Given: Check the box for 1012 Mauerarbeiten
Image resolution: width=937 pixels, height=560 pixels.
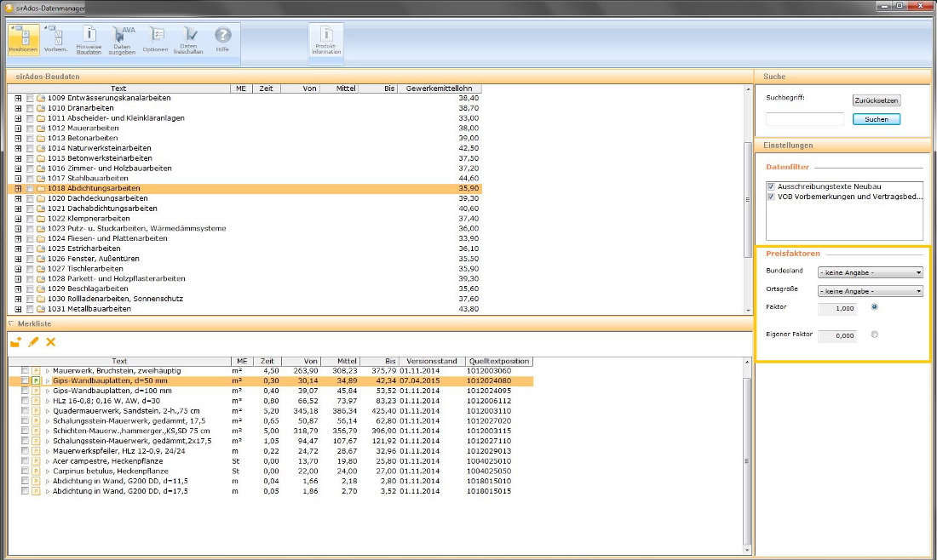Looking at the screenshot, I should (31, 129).
